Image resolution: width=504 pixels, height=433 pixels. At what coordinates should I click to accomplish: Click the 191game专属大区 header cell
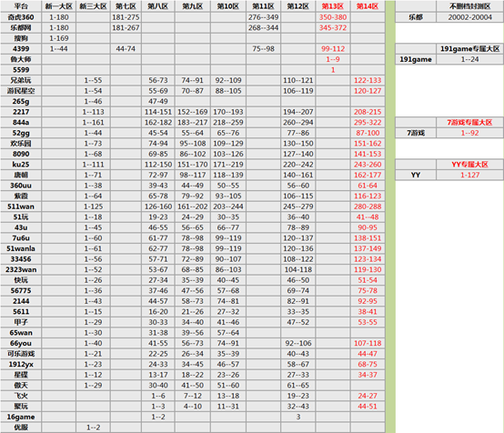pos(470,48)
